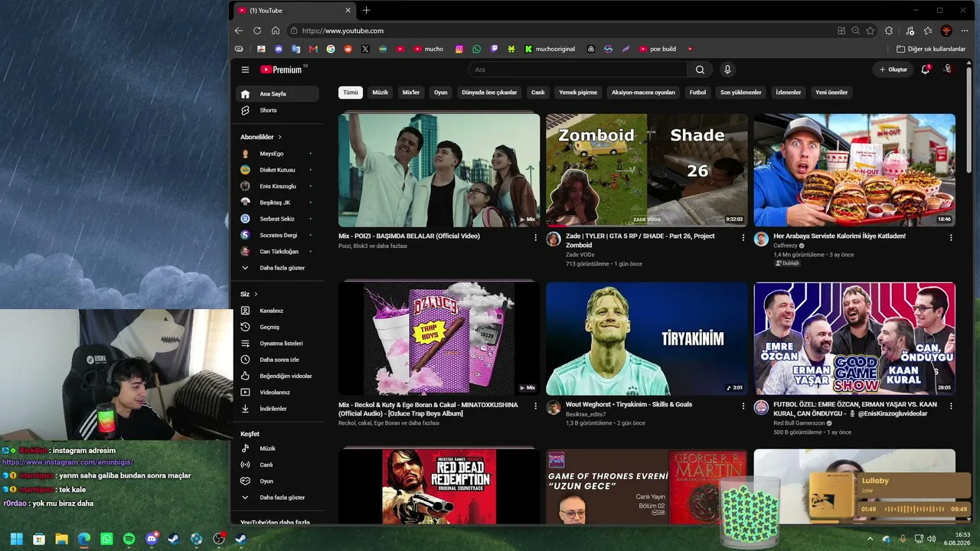Open File Explorer from the taskbar
The image size is (980, 551).
coord(61,539)
